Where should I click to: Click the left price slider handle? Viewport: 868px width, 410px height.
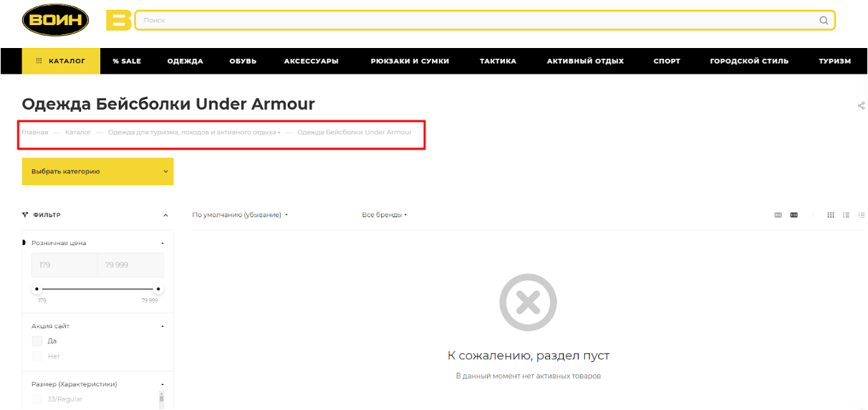(x=37, y=290)
